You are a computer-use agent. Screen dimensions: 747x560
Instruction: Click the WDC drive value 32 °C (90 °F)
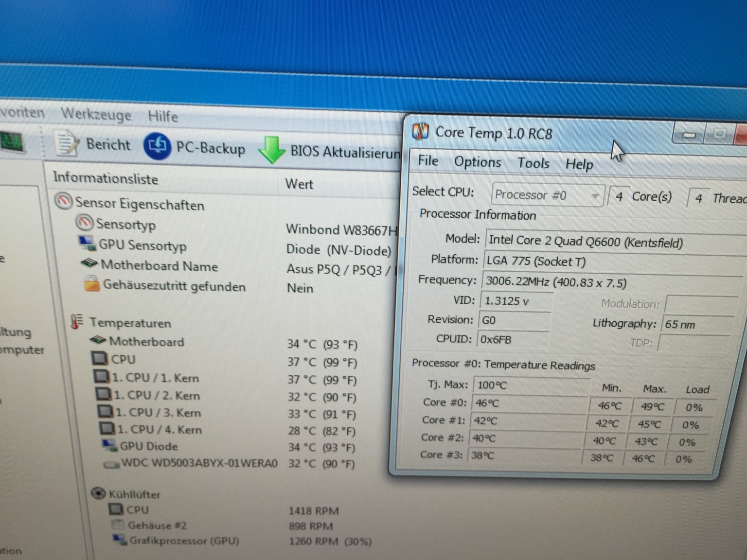coord(321,463)
